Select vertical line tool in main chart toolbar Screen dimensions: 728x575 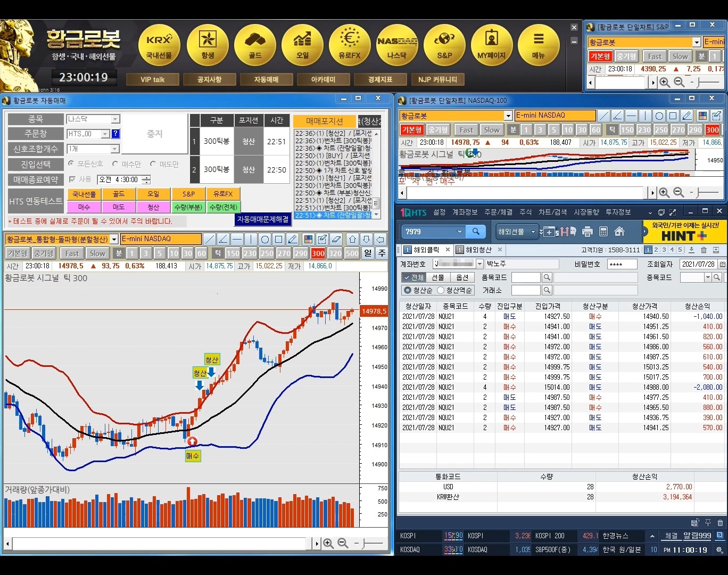pos(251,239)
